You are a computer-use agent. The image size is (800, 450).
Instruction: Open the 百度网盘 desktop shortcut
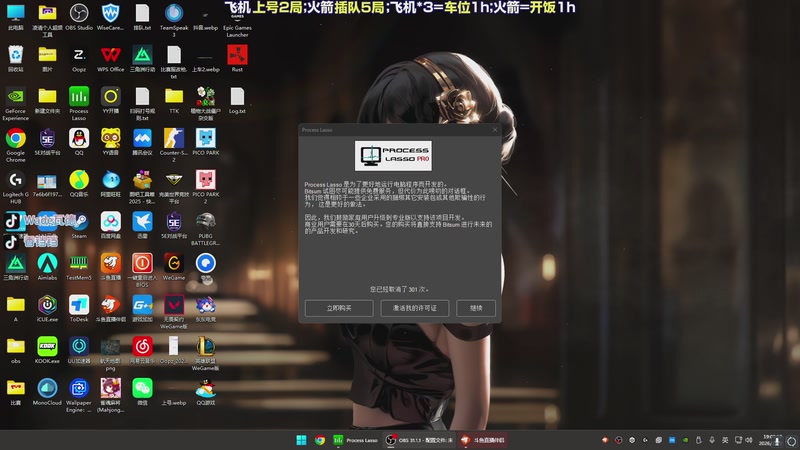[110, 226]
